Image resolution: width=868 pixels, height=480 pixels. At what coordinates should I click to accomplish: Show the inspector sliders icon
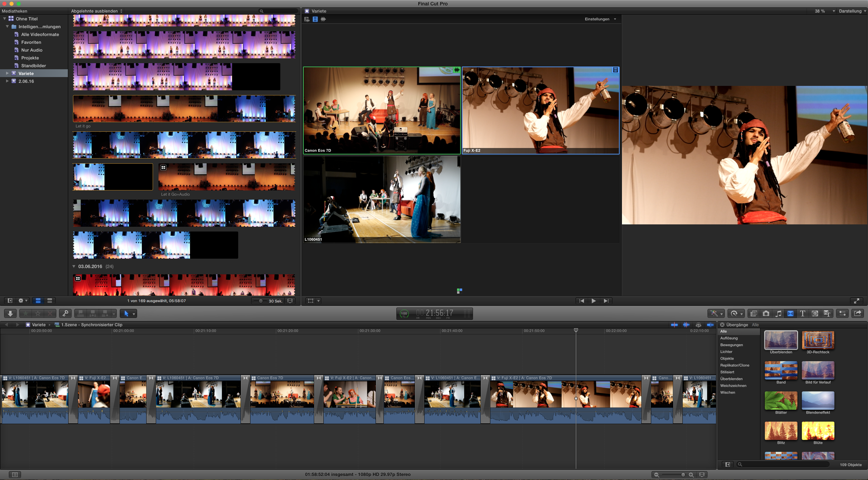(842, 314)
